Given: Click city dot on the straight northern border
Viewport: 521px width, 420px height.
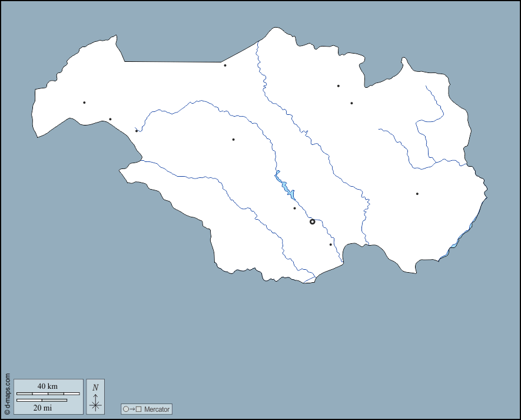Looking at the screenshot, I should pyautogui.click(x=225, y=65).
